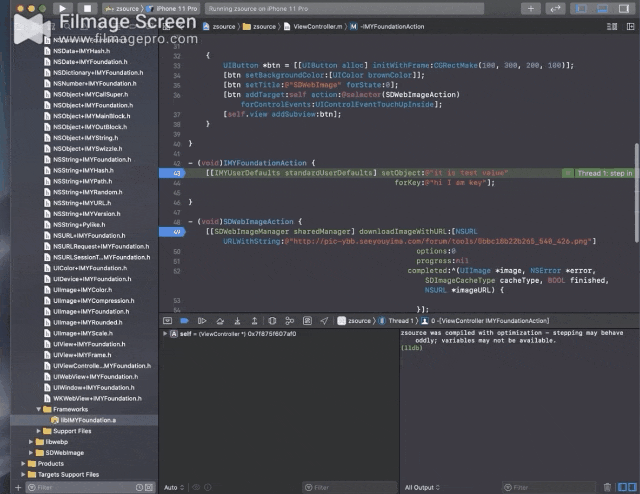Screen dimensions: 640x494
Task: Click the Library plus button in toolbar
Action: click(x=531, y=8)
